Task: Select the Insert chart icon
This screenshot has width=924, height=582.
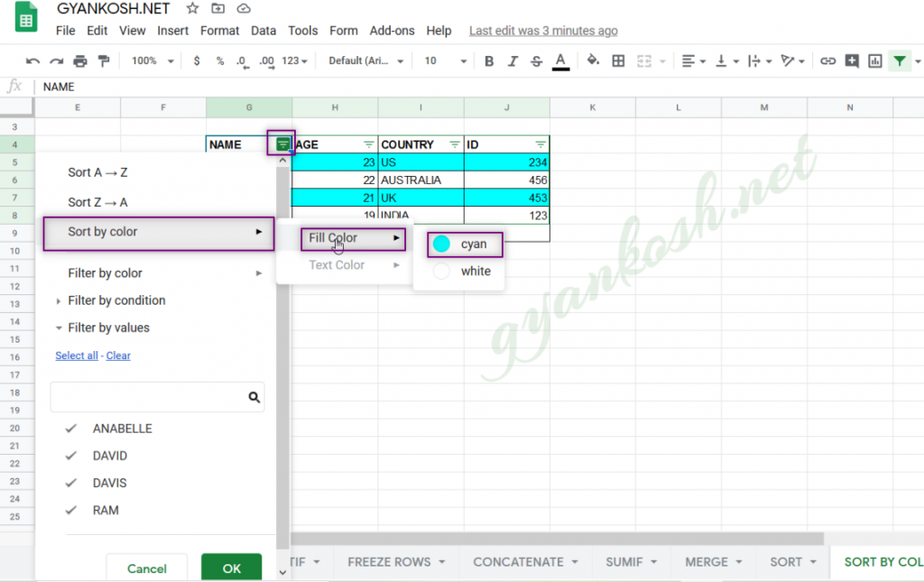Action: pyautogui.click(x=875, y=60)
